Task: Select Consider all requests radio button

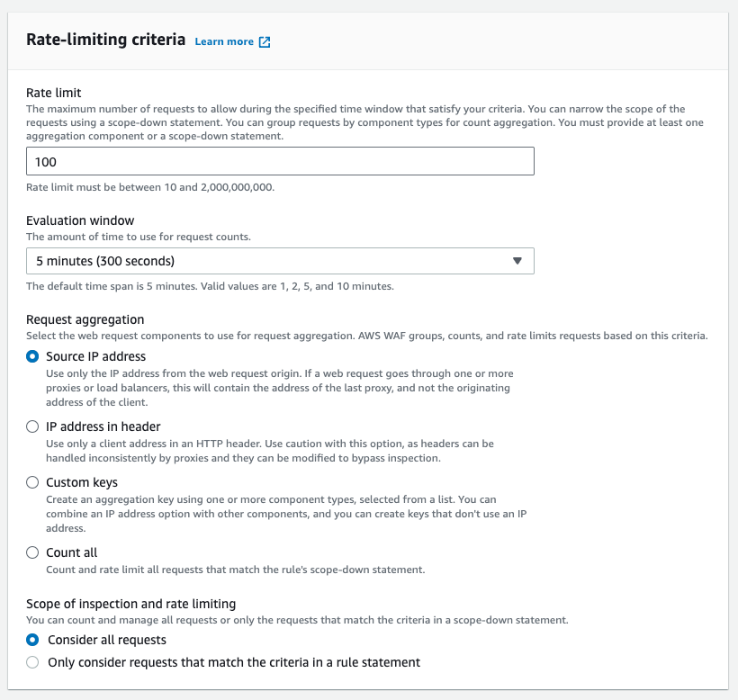Action: tap(32, 640)
